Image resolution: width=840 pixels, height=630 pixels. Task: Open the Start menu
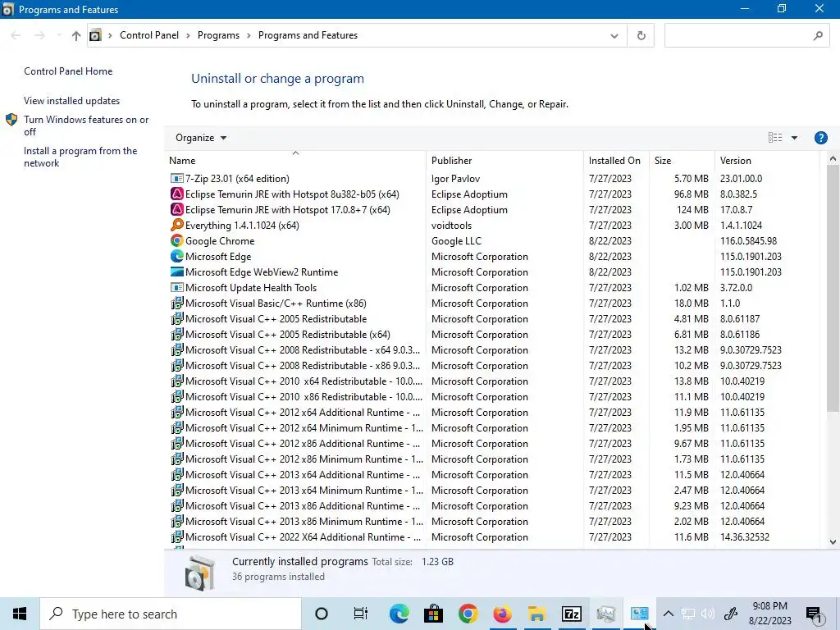coord(20,614)
